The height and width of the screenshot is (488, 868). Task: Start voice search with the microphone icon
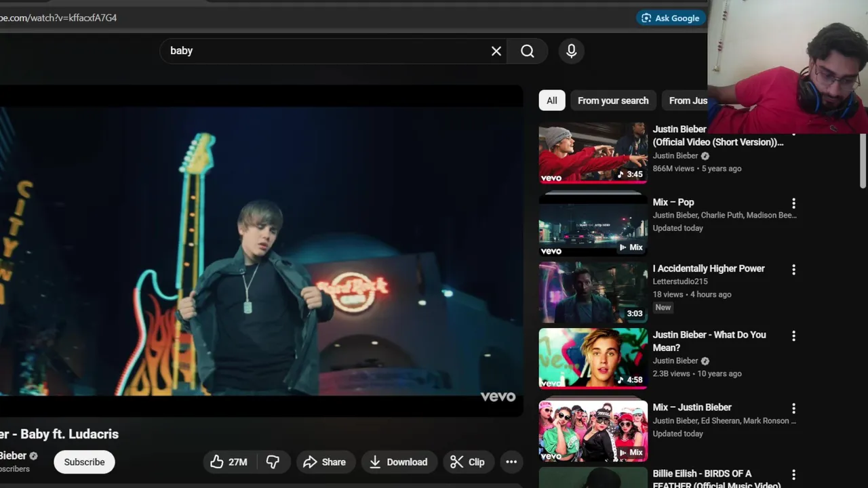571,51
